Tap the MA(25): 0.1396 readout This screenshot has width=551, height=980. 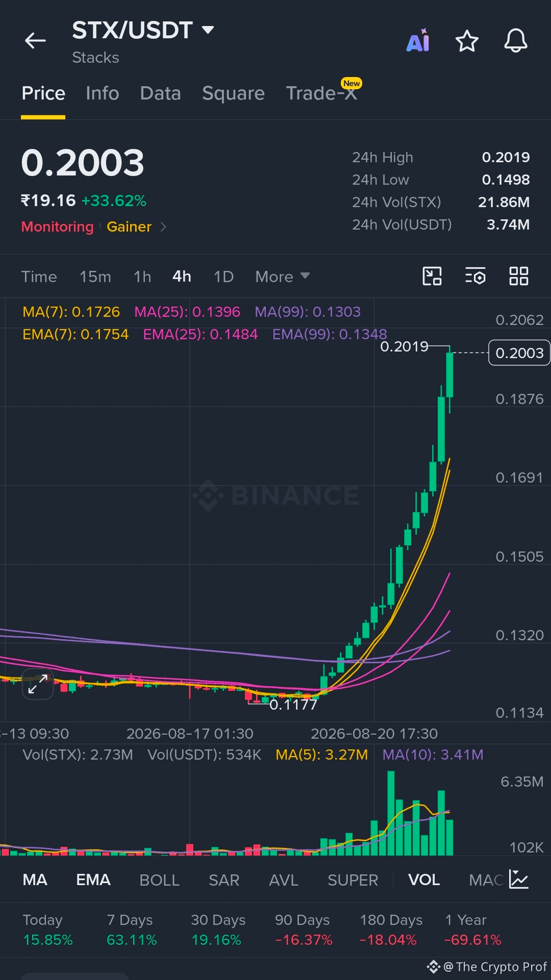(x=187, y=312)
